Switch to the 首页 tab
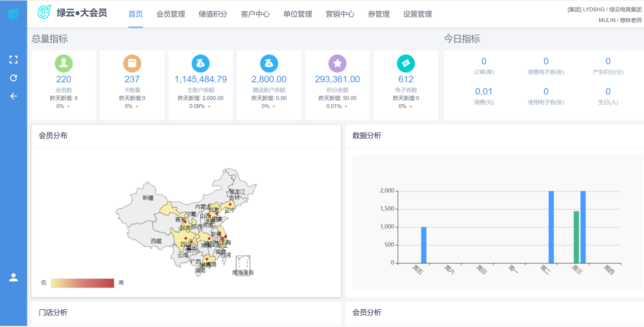This screenshot has width=644, height=327. click(136, 14)
